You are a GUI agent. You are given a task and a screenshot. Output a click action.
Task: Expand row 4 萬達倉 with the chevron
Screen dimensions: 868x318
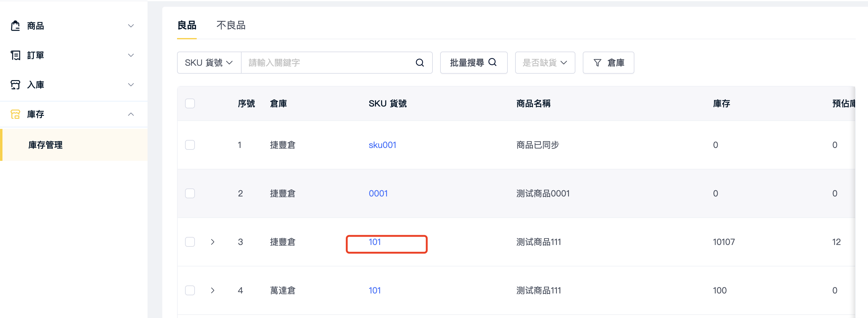point(213,290)
